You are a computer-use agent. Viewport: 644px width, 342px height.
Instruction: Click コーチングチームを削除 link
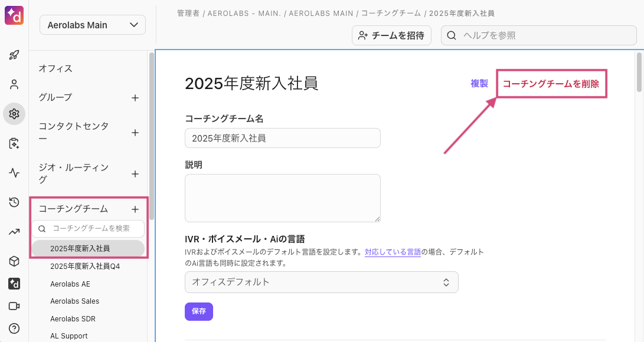tap(551, 84)
